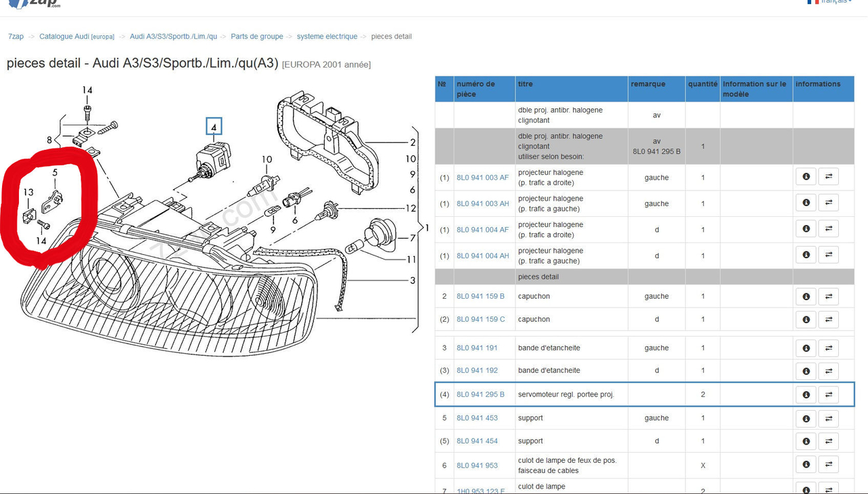Click replacement arrows icon for 8L0 941 003 AH
Screen dimensions: 868x494
coord(828,203)
